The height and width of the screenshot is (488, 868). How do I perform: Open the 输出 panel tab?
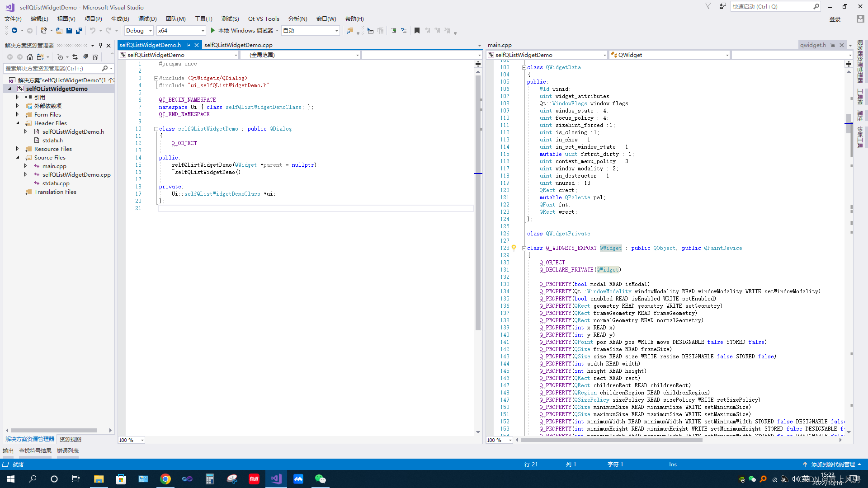8,450
